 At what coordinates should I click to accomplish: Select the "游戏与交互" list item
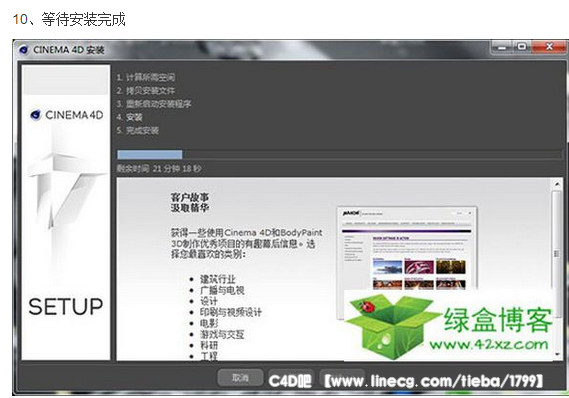pos(222,334)
